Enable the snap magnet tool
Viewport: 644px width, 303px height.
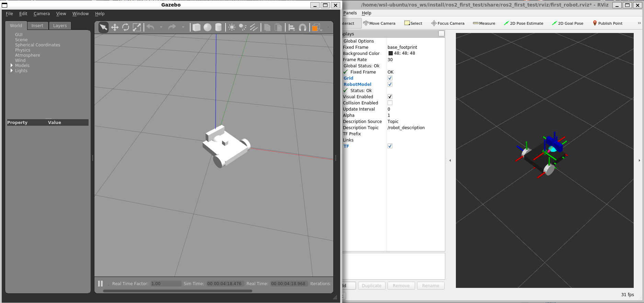pyautogui.click(x=302, y=27)
